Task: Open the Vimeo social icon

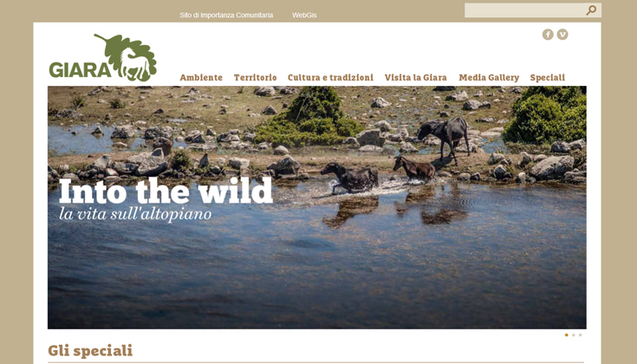Action: (x=562, y=35)
